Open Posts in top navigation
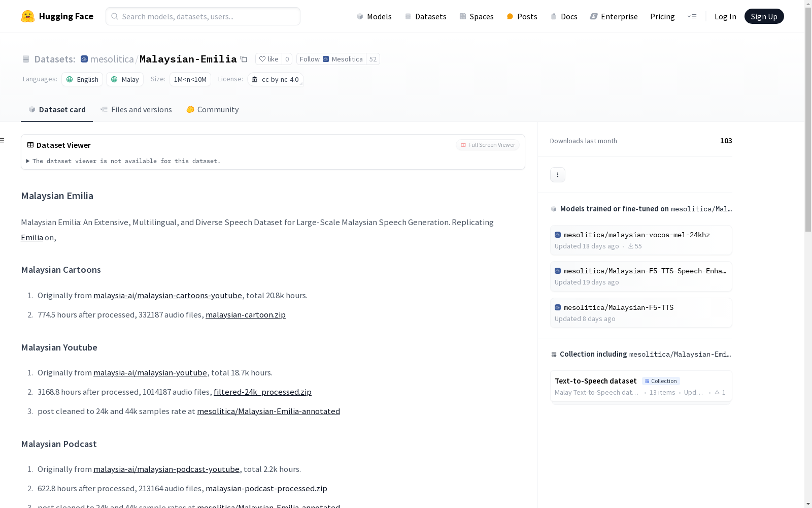This screenshot has width=812, height=508. pos(522,16)
